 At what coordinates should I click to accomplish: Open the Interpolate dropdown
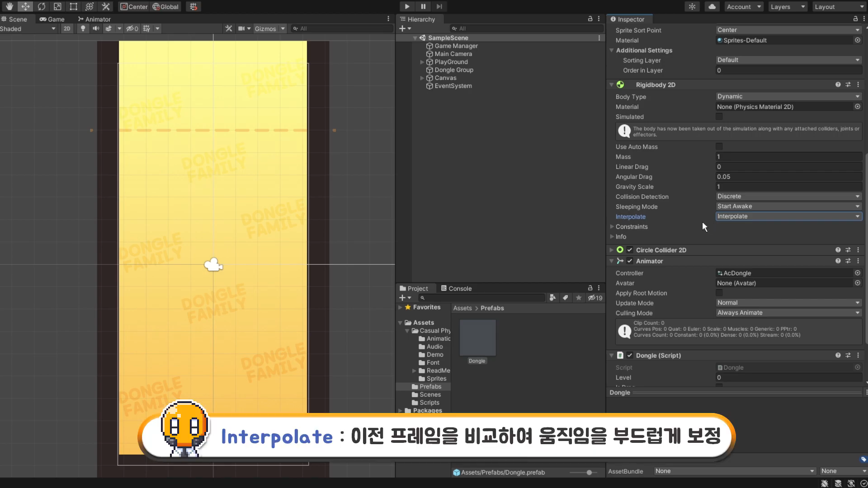point(788,216)
